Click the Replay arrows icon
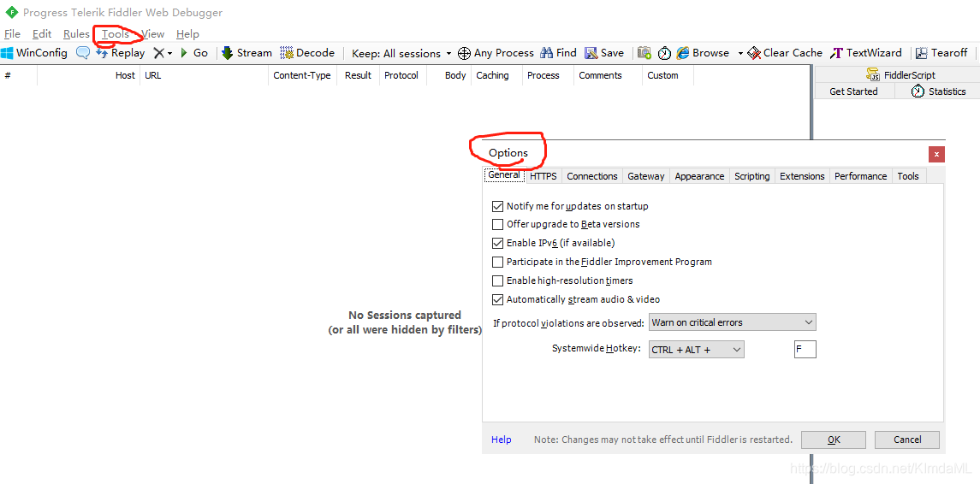Viewport: 980px width, 484px height. pos(102,53)
